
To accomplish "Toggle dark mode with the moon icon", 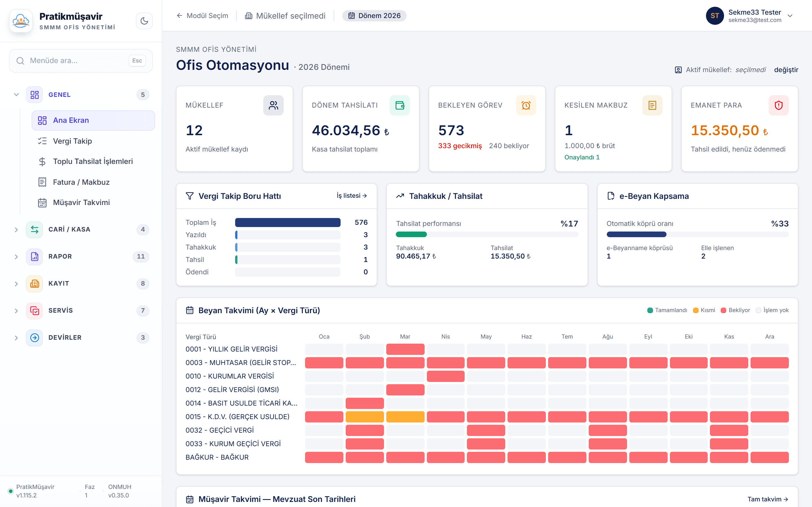I will click(x=144, y=21).
